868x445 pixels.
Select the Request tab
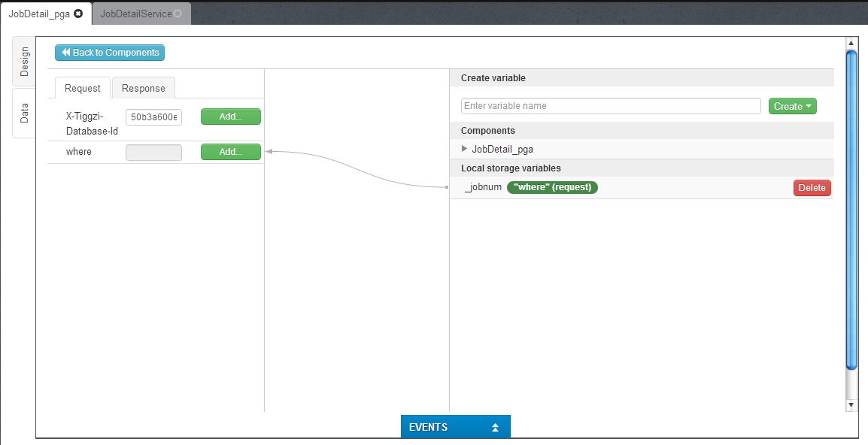(82, 88)
